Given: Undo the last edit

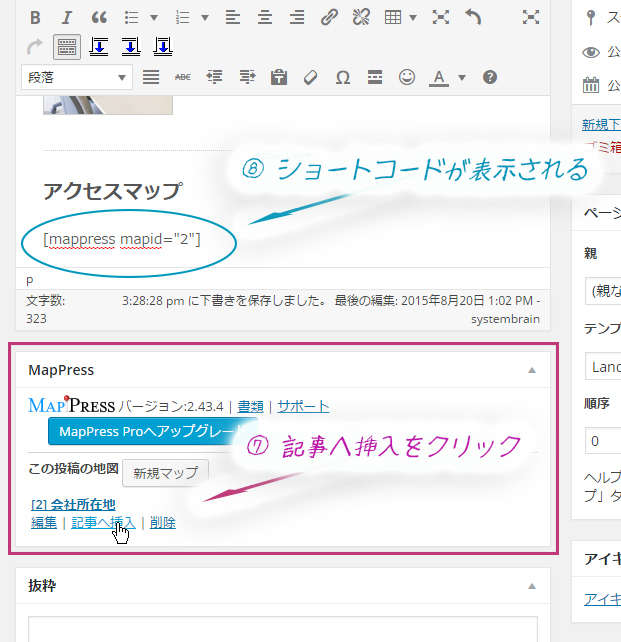Looking at the screenshot, I should (x=473, y=17).
